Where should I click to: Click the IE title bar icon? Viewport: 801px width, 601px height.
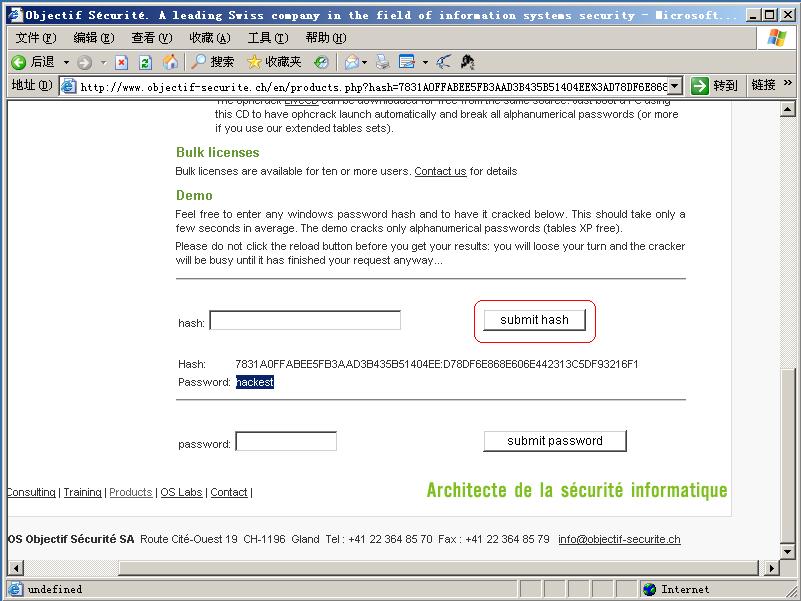(x=16, y=15)
